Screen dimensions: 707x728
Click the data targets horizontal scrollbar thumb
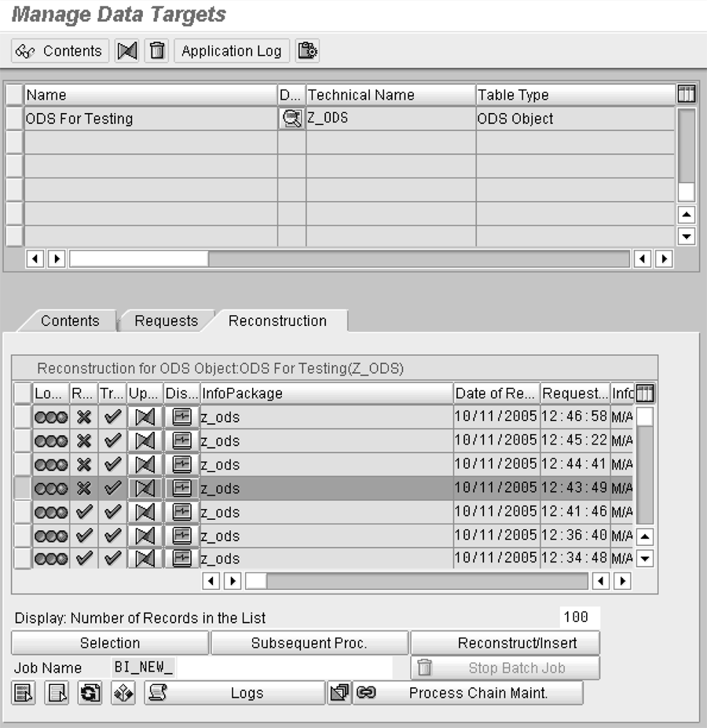pos(139,258)
